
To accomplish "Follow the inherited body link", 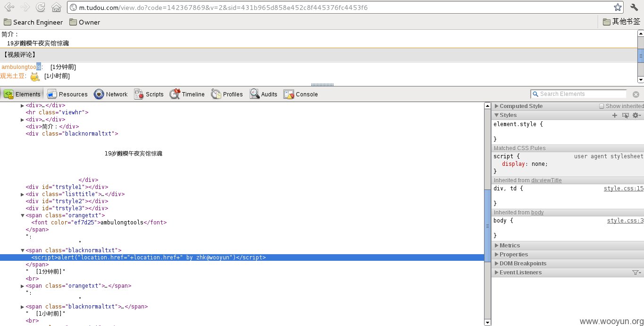I will click(x=537, y=213).
